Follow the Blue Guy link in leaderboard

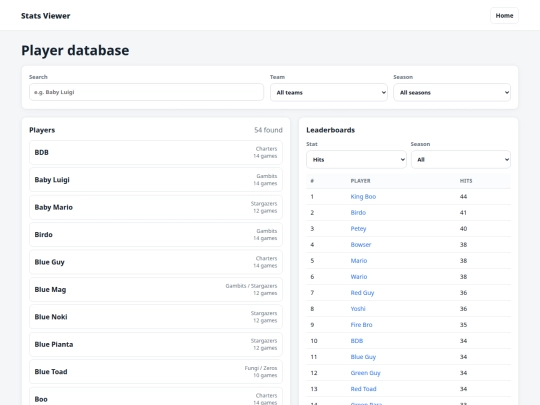coord(363,357)
